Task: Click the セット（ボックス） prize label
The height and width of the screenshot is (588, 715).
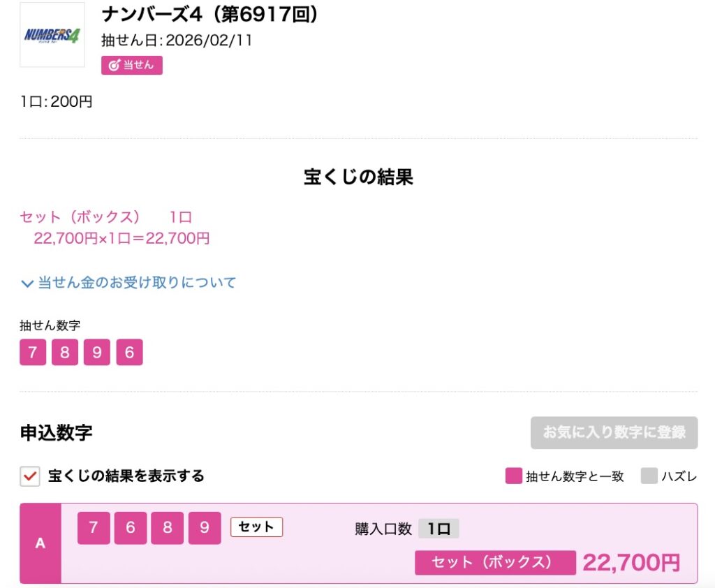Action: [x=495, y=562]
